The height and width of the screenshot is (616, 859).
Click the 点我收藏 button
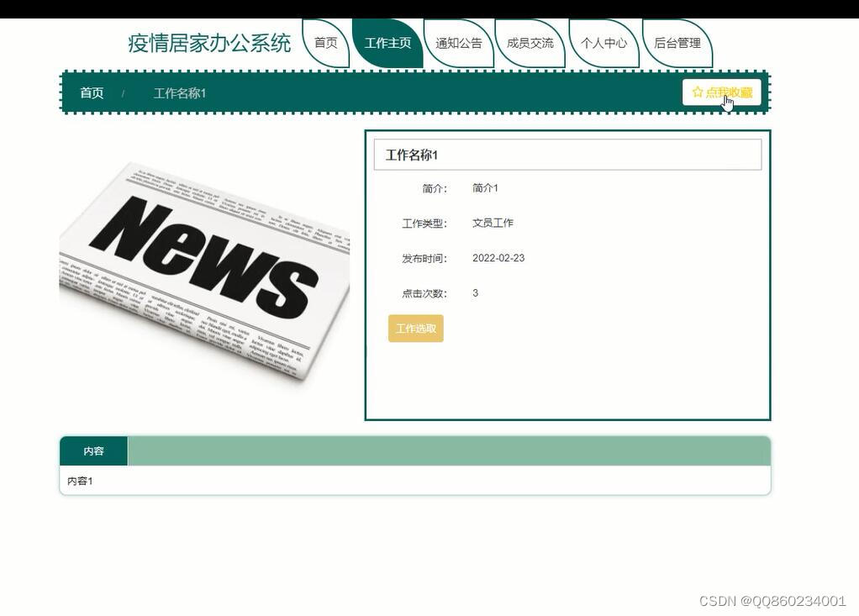[721, 92]
